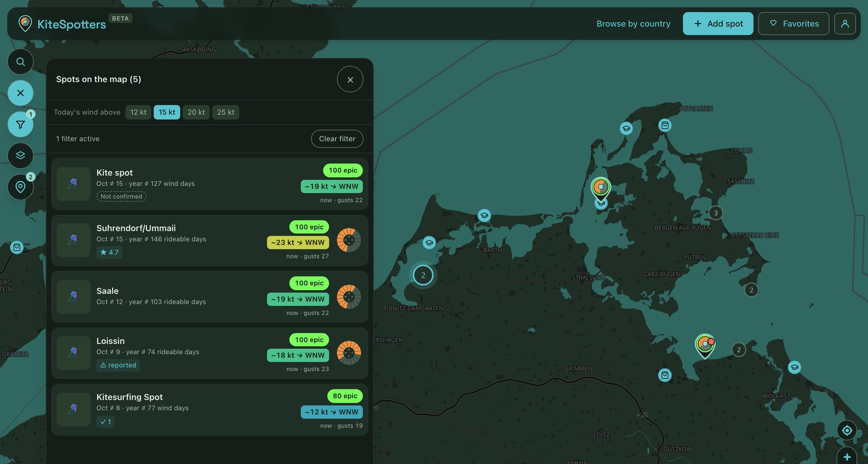Click the 4.7 star rating badge
Viewport: 868px width, 464px height.
[x=109, y=252]
